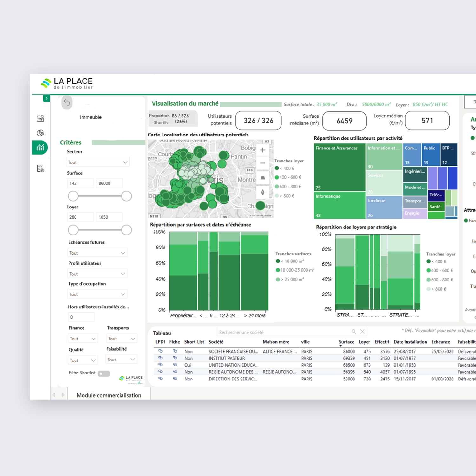Viewport: 476px width, 476px height.
Task: Open the Faisabilité dropdown
Action: (121, 360)
